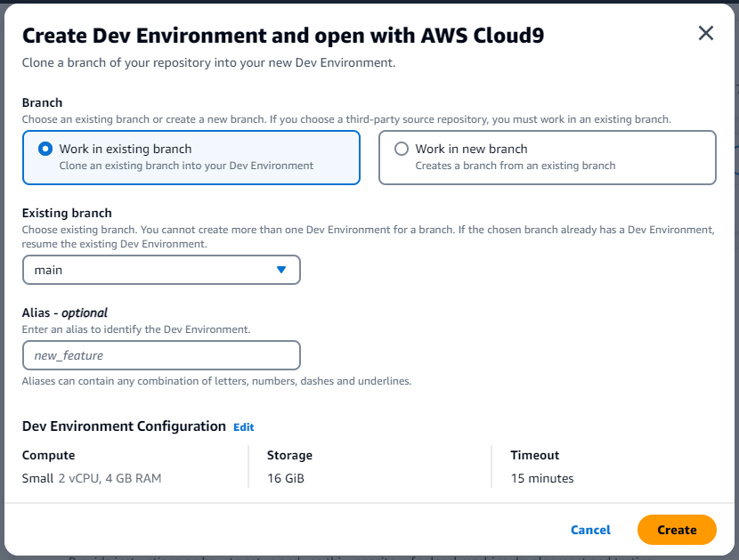Close the dialog with the X icon
The width and height of the screenshot is (739, 560).
706,33
